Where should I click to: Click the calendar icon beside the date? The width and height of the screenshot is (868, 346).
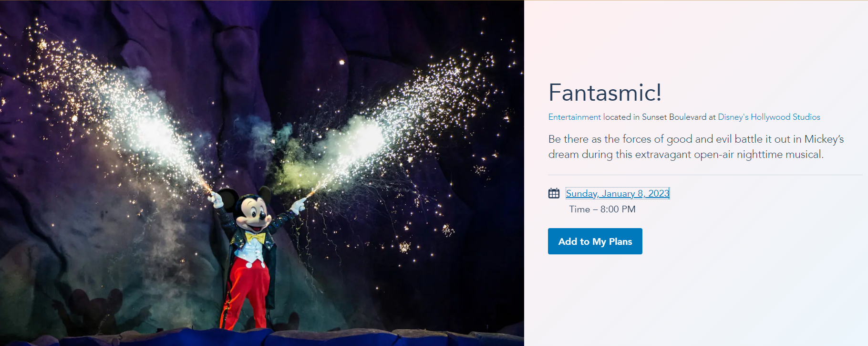tap(554, 193)
